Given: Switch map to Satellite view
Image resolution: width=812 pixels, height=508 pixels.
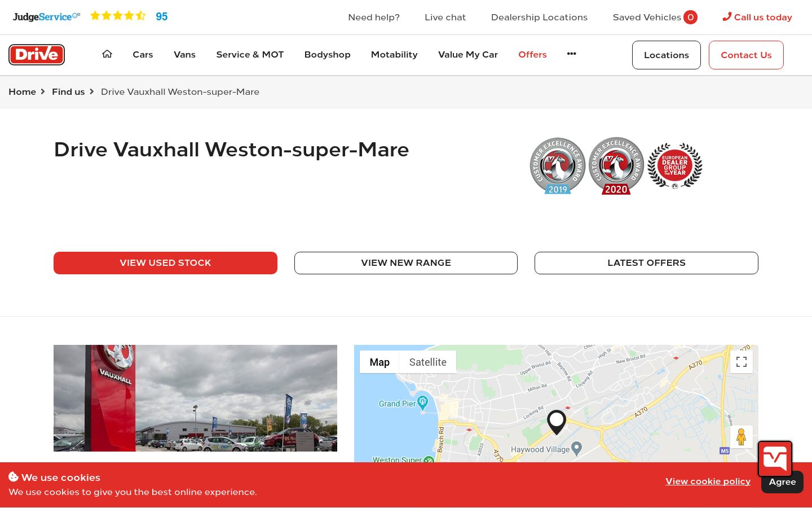Looking at the screenshot, I should pyautogui.click(x=428, y=362).
